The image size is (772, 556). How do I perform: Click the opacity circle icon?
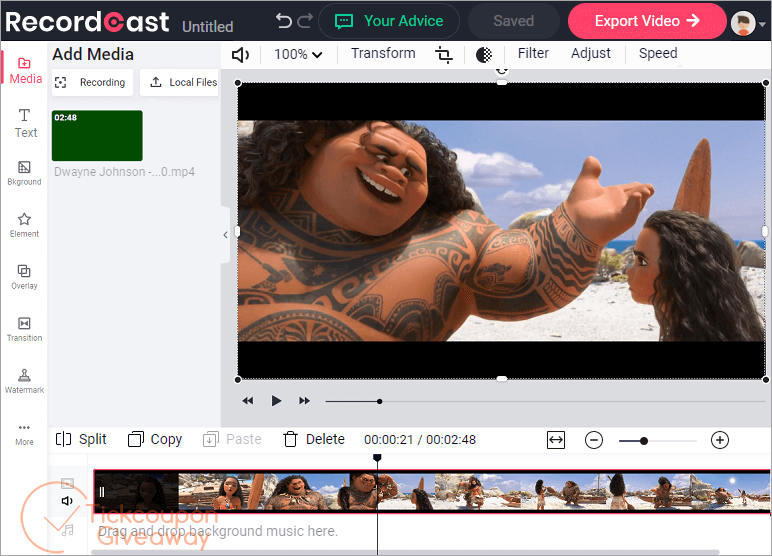pyautogui.click(x=484, y=55)
